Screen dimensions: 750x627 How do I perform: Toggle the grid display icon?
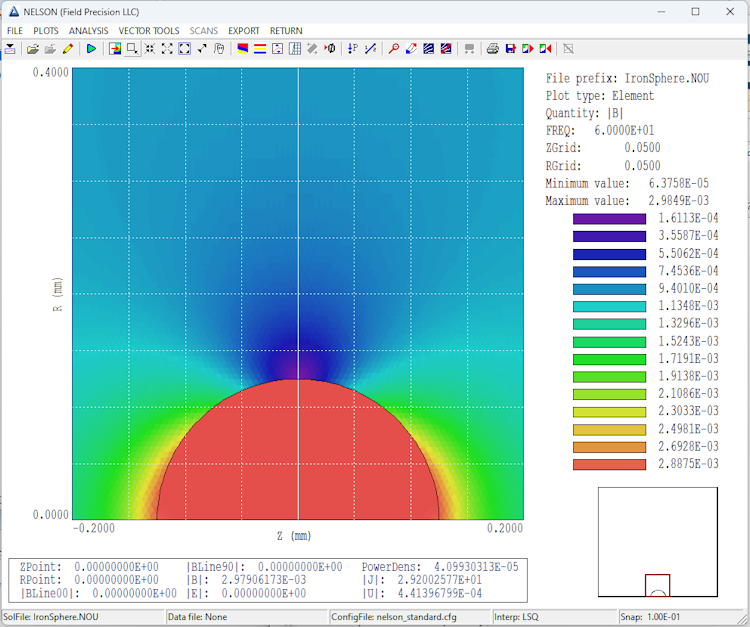pos(295,49)
